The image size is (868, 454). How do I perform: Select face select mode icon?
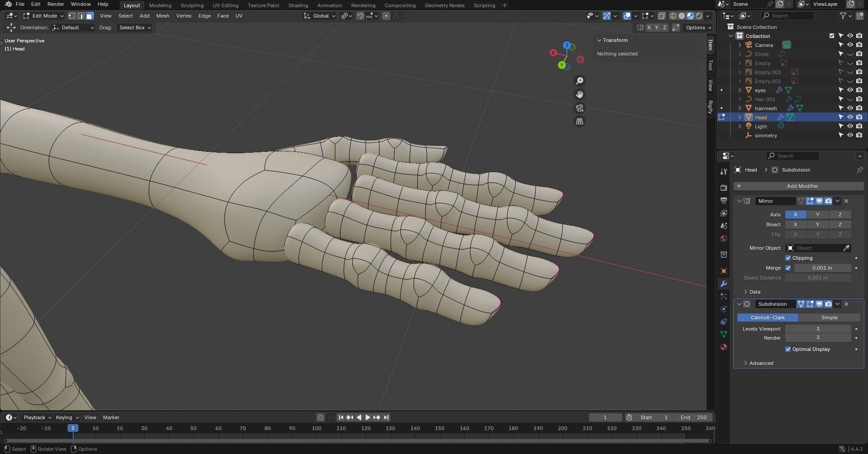click(90, 16)
